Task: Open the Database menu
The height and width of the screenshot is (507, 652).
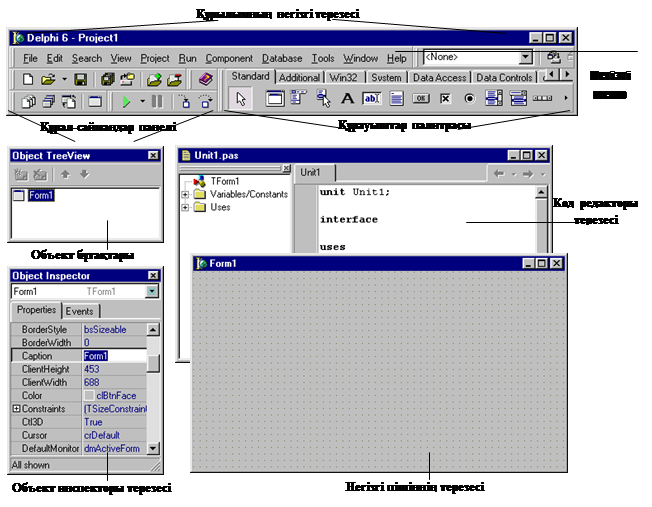Action: (282, 59)
